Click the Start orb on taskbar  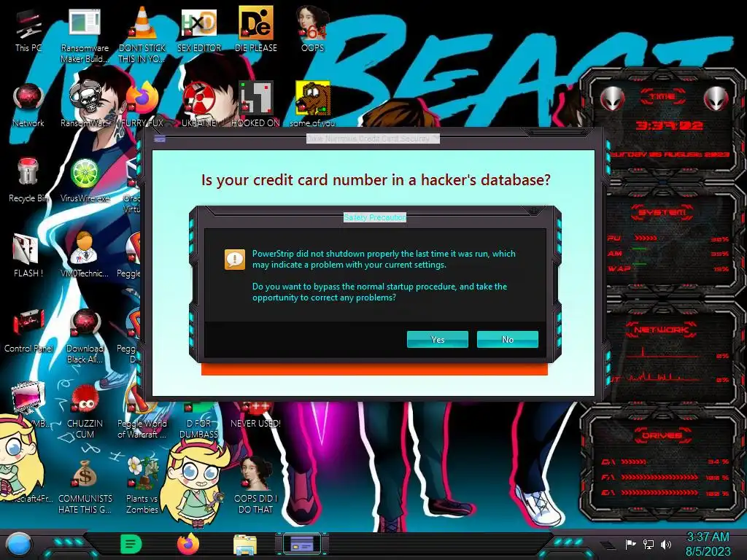[x=19, y=544]
